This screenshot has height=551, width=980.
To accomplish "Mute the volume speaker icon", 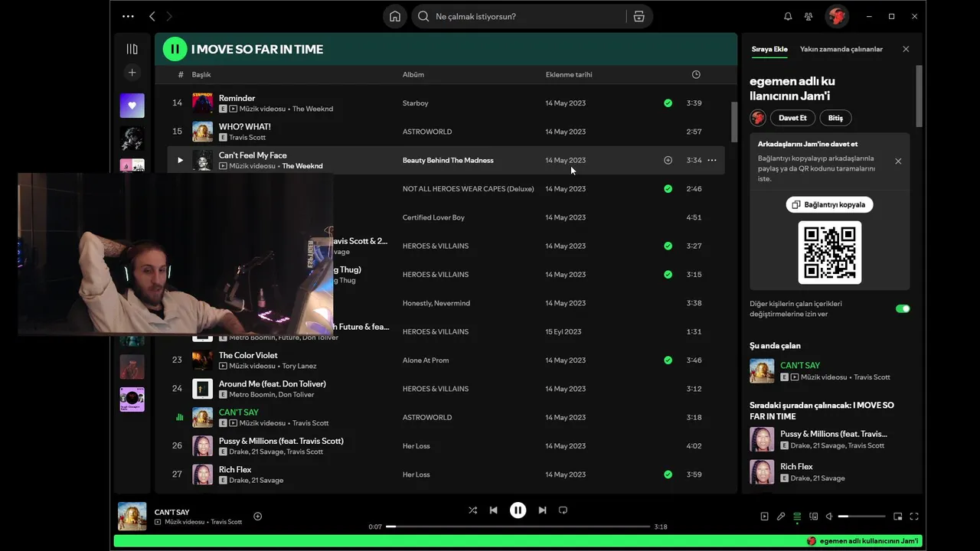I will click(829, 517).
